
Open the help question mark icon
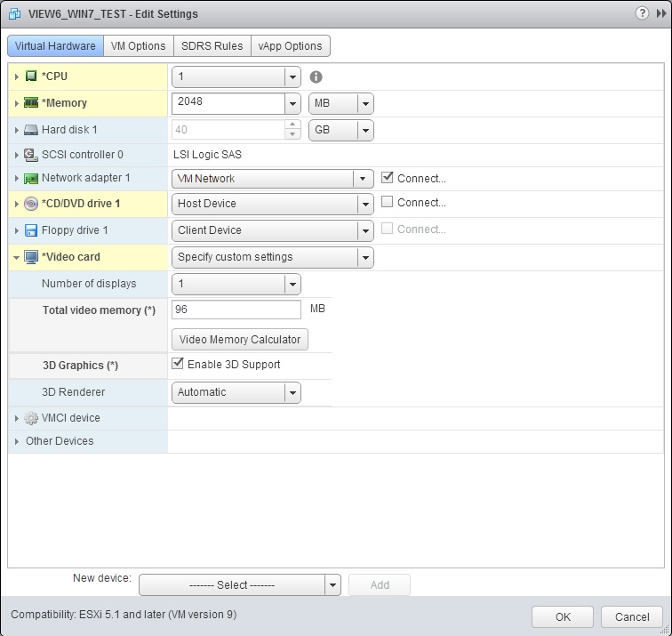pos(642,13)
